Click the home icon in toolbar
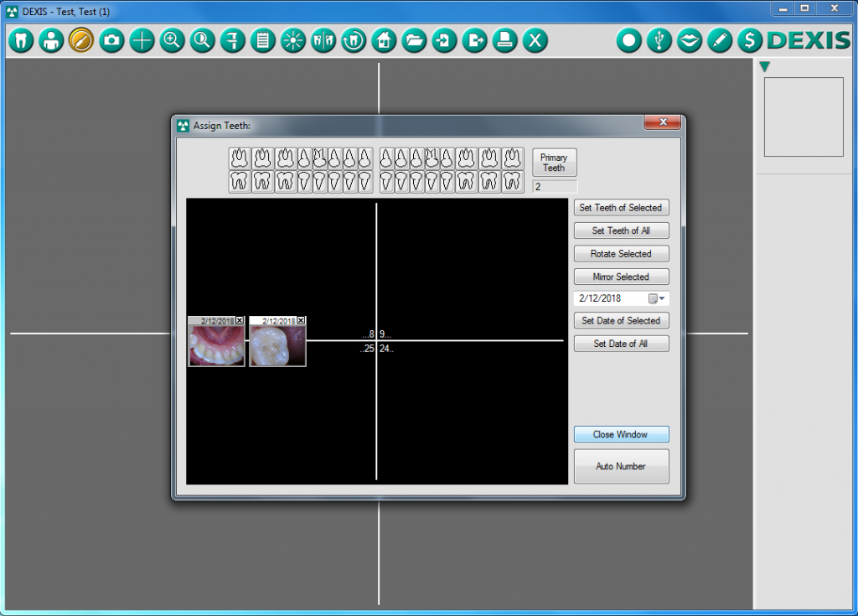This screenshot has height=616, width=858. pyautogui.click(x=384, y=40)
